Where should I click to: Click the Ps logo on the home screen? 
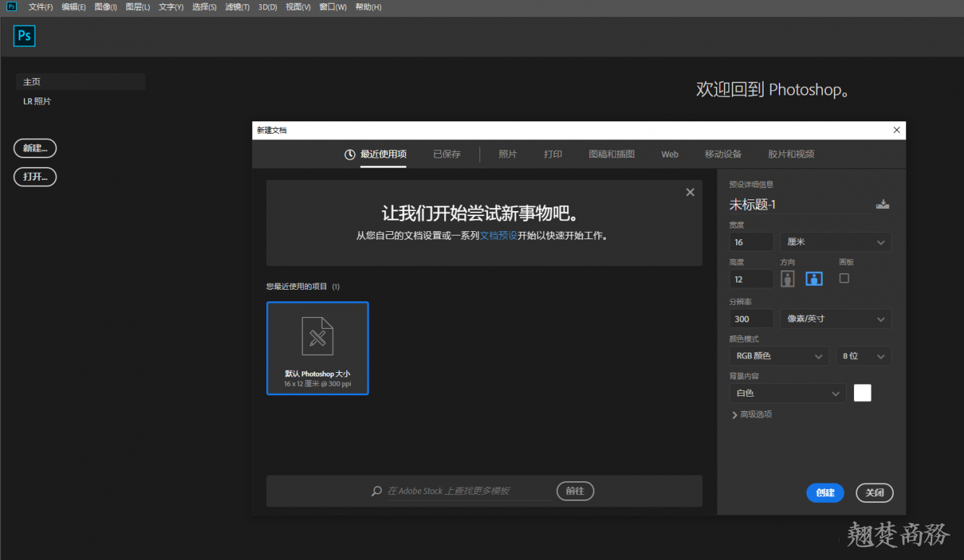pos(25,35)
